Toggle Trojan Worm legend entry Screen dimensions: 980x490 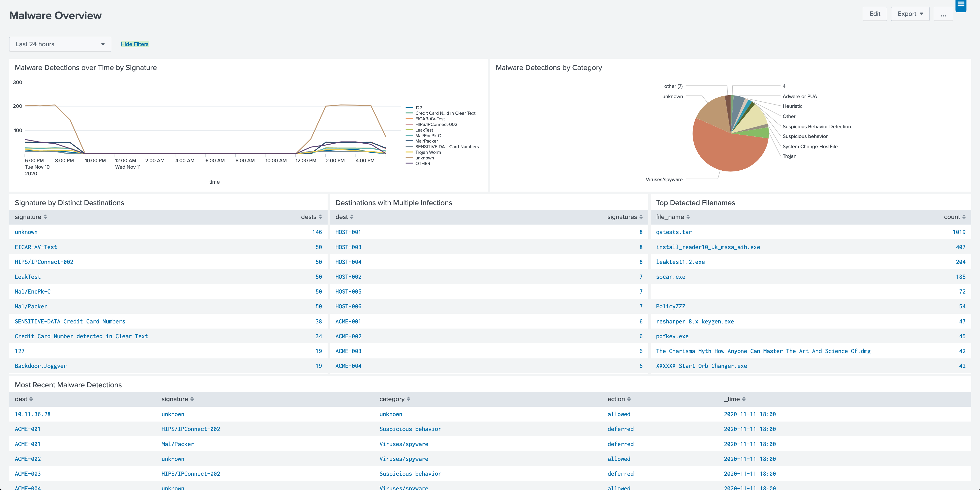coord(428,152)
